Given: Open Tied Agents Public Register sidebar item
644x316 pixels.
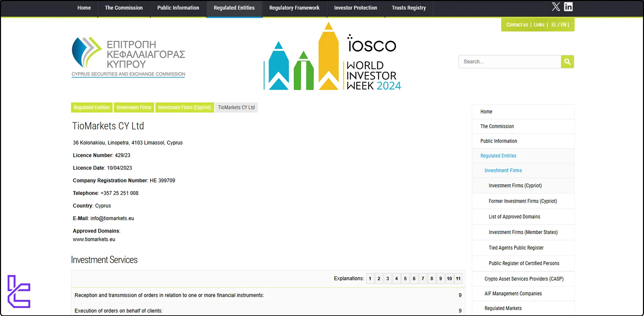Looking at the screenshot, I should pos(523,248).
